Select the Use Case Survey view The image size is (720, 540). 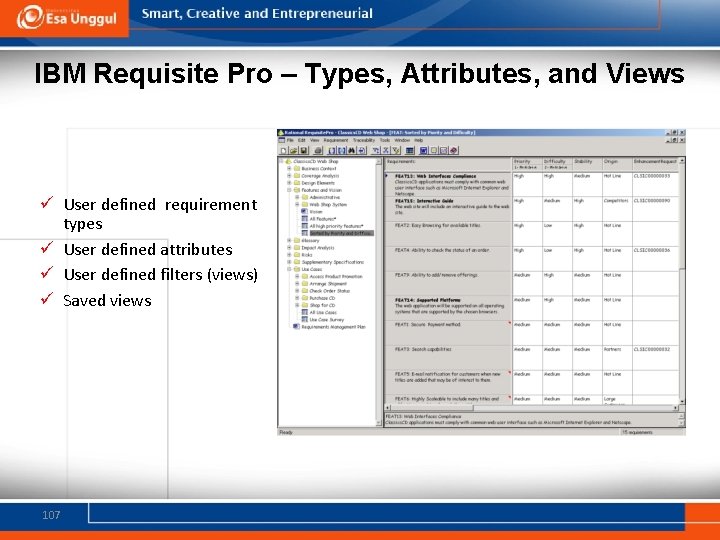click(326, 320)
